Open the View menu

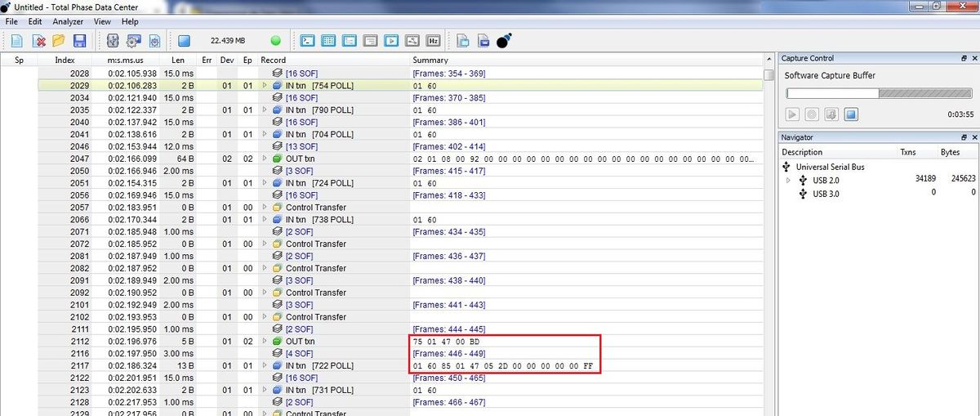coord(102,21)
